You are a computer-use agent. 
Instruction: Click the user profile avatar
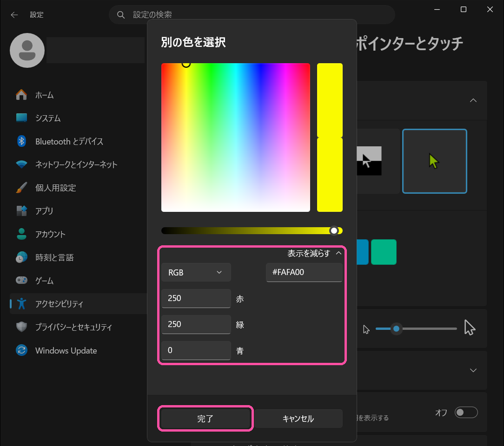tap(27, 51)
